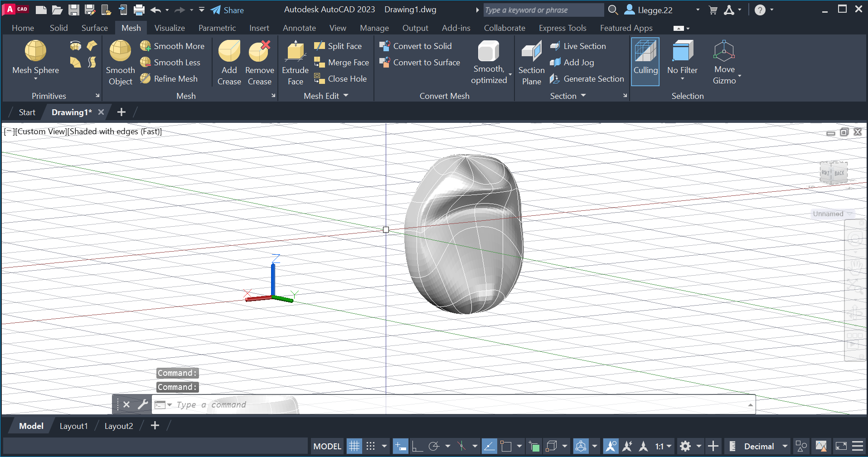This screenshot has width=868, height=457.
Task: Click the Smooth More icon
Action: 145,46
